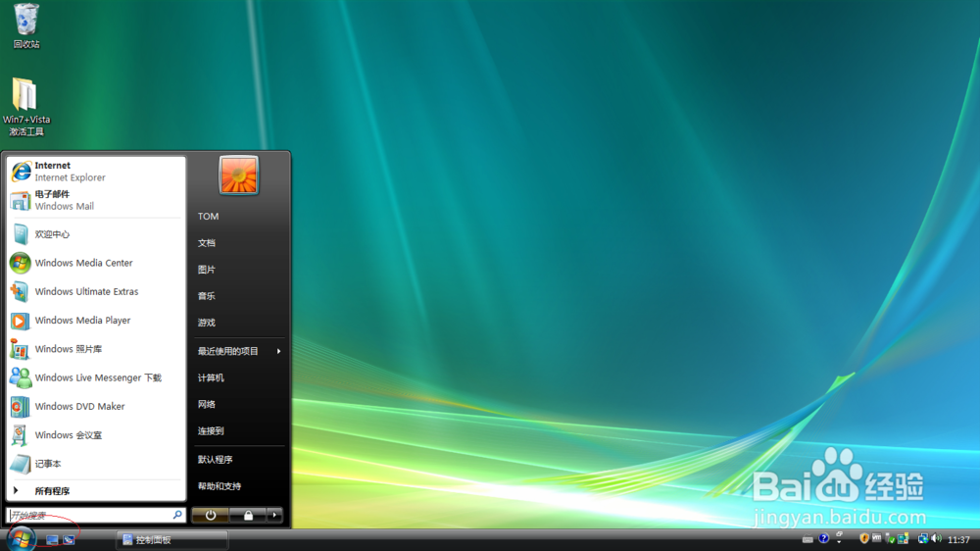The image size is (980, 551).
Task: Click the network connection tray icon
Action: point(923,538)
